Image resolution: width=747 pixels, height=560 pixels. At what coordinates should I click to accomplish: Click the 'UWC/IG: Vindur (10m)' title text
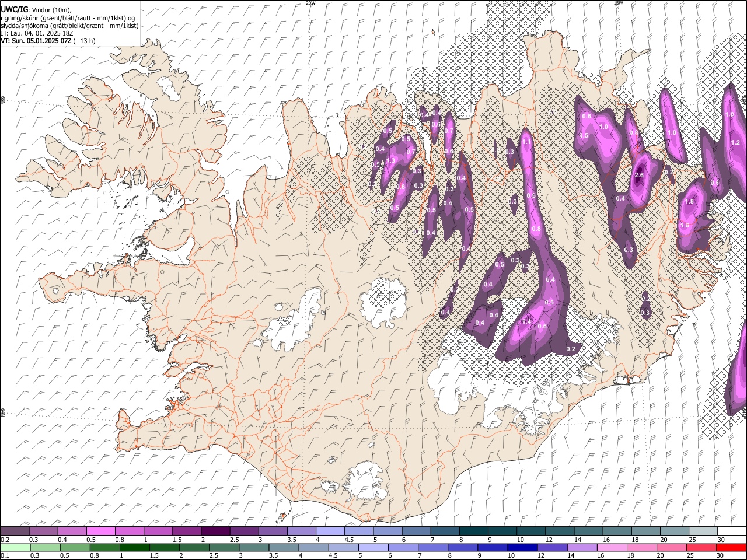[36, 10]
